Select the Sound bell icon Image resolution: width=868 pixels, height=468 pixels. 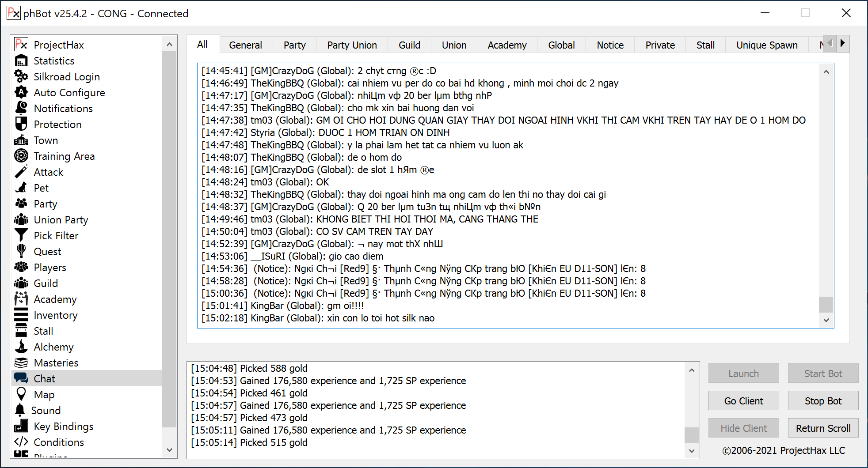[x=20, y=410]
